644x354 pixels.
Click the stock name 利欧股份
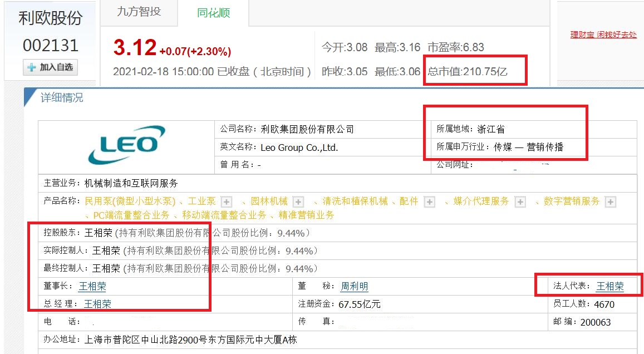51,18
